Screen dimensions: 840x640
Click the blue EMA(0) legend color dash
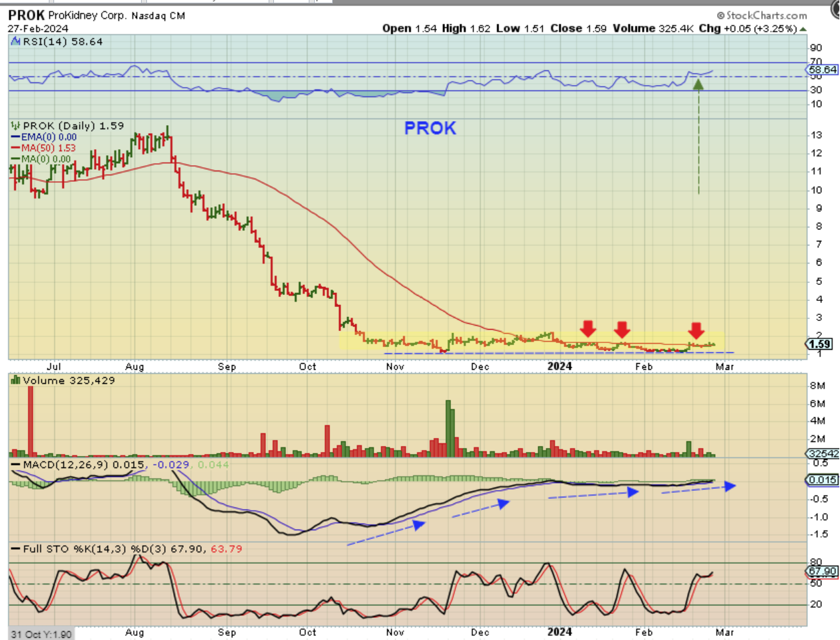coord(15,137)
